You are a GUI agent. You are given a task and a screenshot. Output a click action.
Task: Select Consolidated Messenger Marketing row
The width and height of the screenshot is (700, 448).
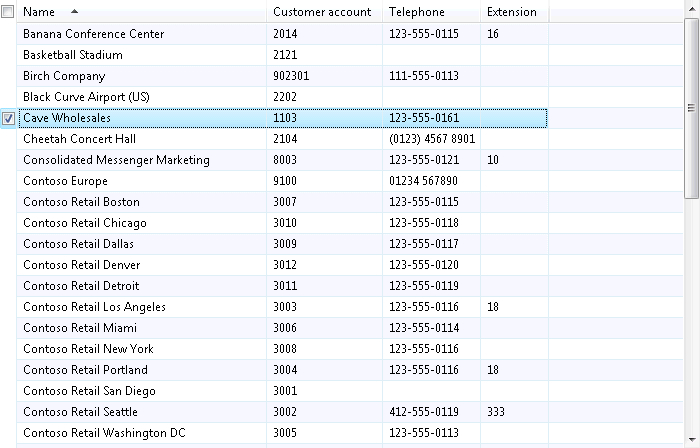coord(350,160)
